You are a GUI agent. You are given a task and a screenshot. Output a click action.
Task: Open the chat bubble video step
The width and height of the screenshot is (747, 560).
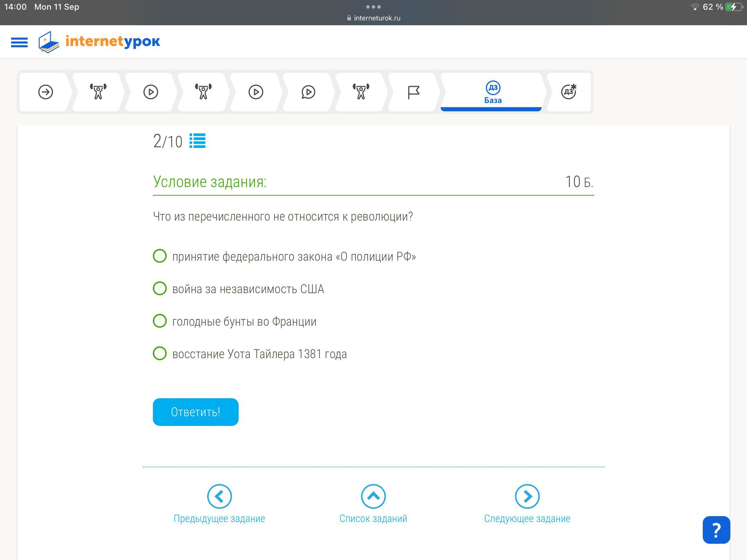point(308,92)
